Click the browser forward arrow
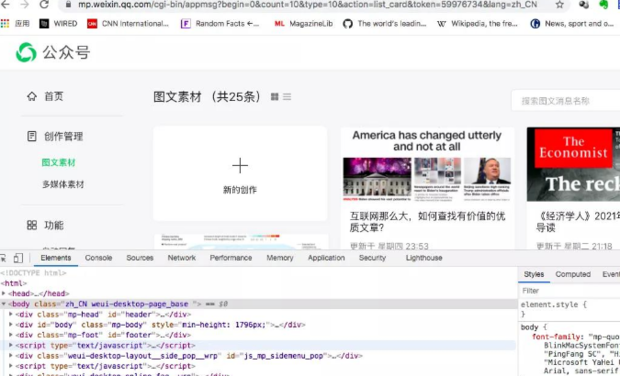This screenshot has width=620, height=376. click(x=25, y=4)
